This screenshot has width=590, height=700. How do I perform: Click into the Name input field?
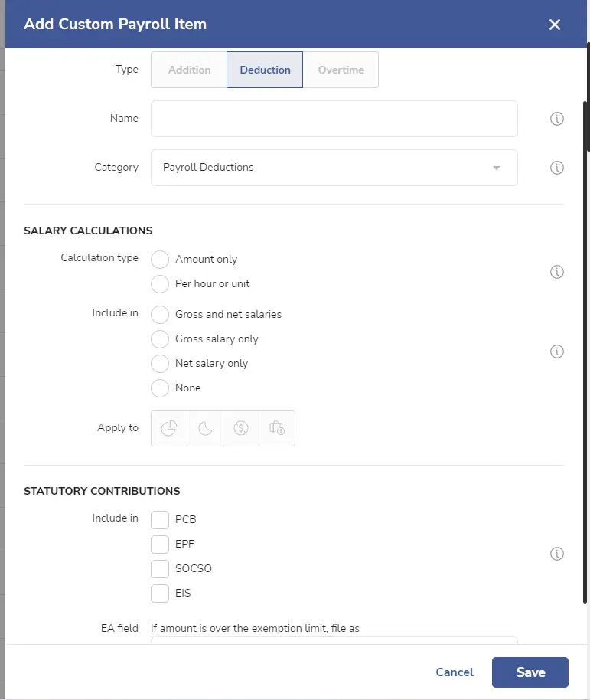pyautogui.click(x=334, y=119)
